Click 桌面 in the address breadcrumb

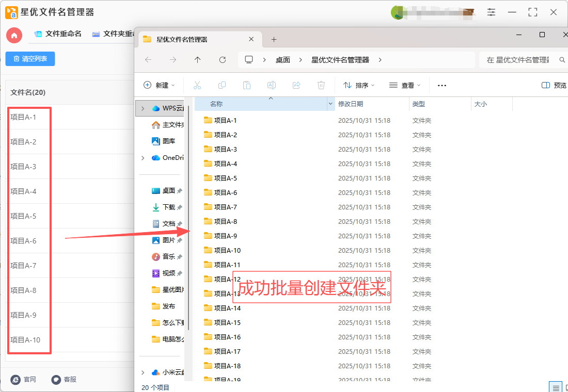point(283,60)
